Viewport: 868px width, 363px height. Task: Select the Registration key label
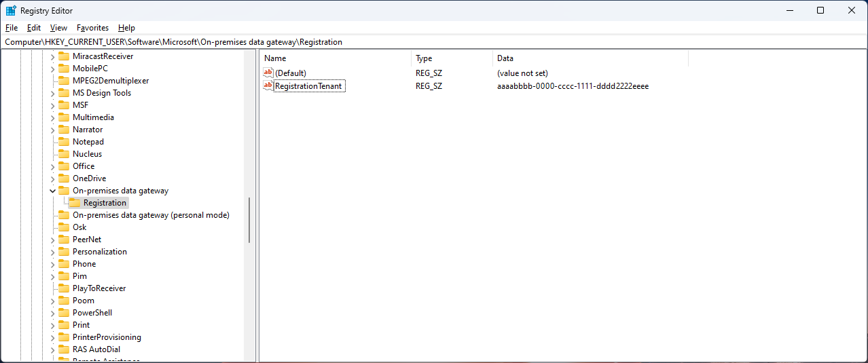coord(105,203)
